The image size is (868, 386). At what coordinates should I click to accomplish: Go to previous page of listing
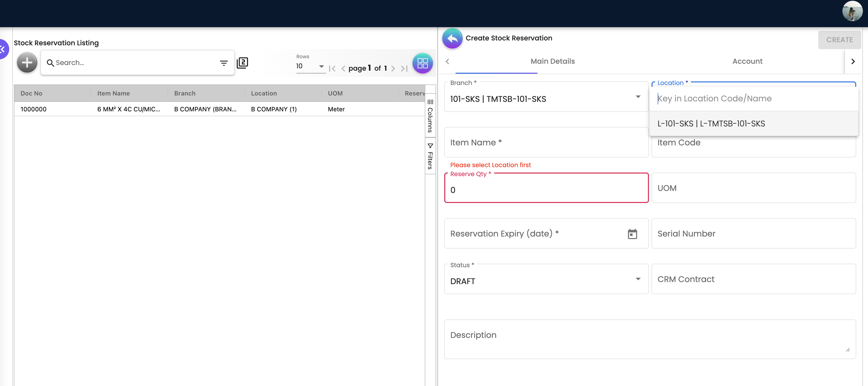coord(343,69)
